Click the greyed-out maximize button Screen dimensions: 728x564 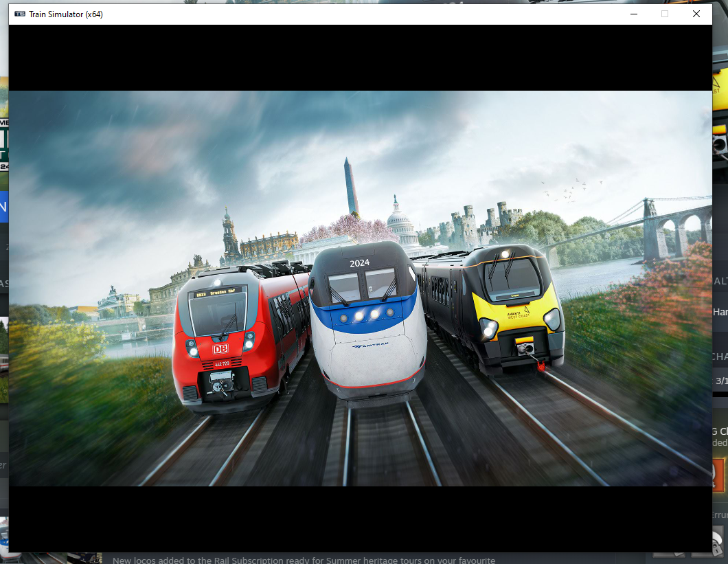click(665, 14)
